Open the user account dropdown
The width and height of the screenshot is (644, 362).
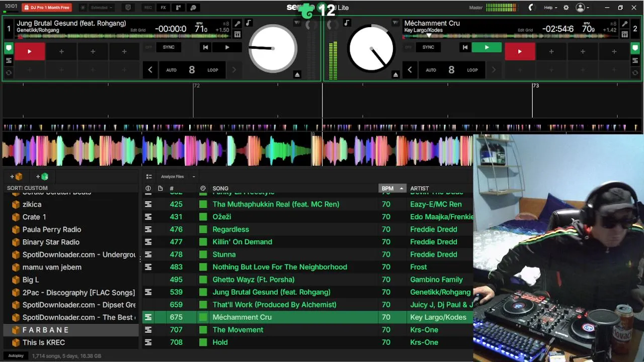point(583,8)
